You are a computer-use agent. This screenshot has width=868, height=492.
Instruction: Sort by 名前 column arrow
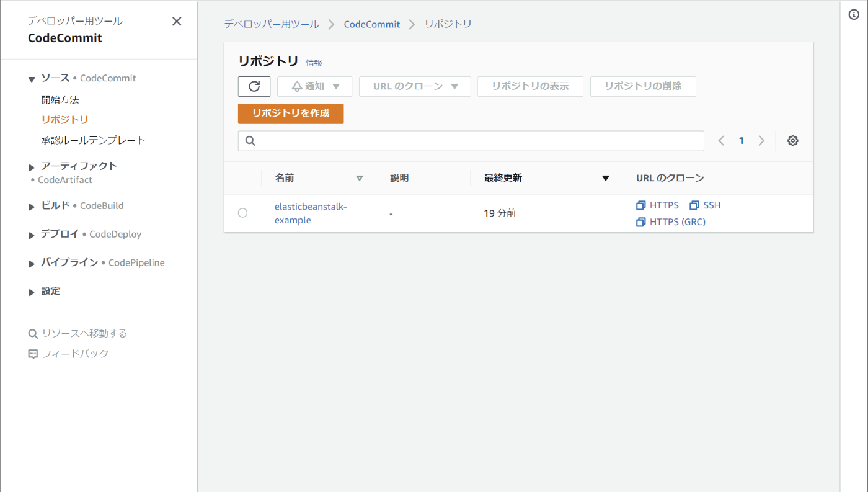(360, 178)
